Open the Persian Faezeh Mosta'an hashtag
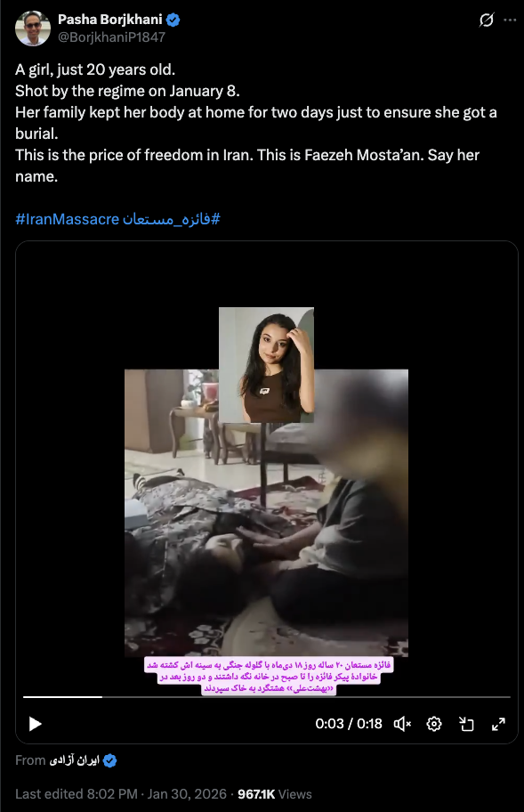This screenshot has width=524, height=812. [171, 219]
